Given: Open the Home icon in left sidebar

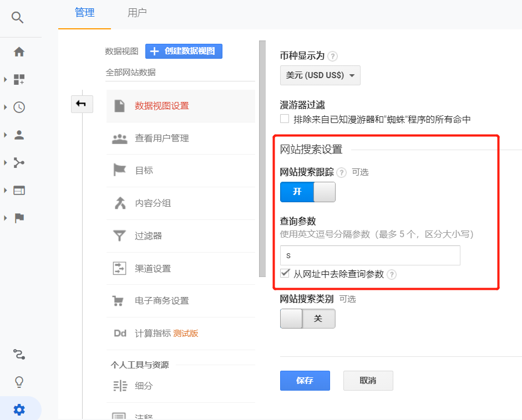Looking at the screenshot, I should [x=19, y=52].
